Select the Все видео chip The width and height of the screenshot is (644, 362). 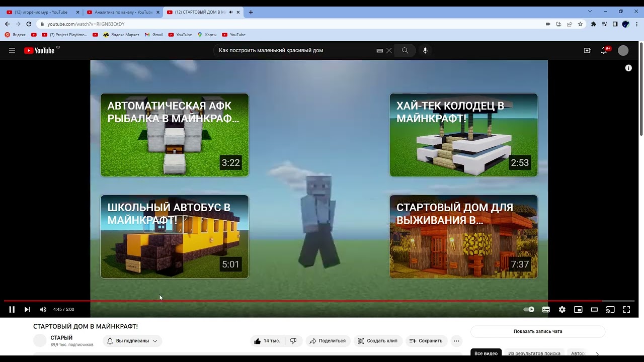click(486, 353)
